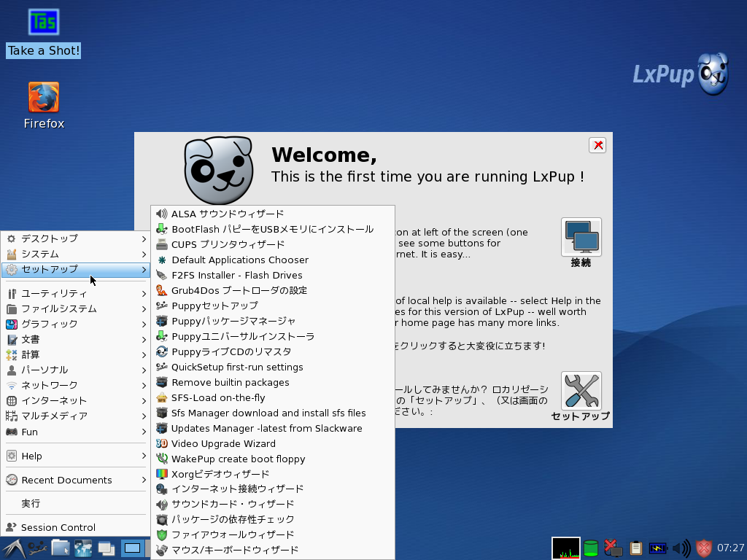Open the clipboard tray icon
This screenshot has height=560, width=747.
pos(635,548)
